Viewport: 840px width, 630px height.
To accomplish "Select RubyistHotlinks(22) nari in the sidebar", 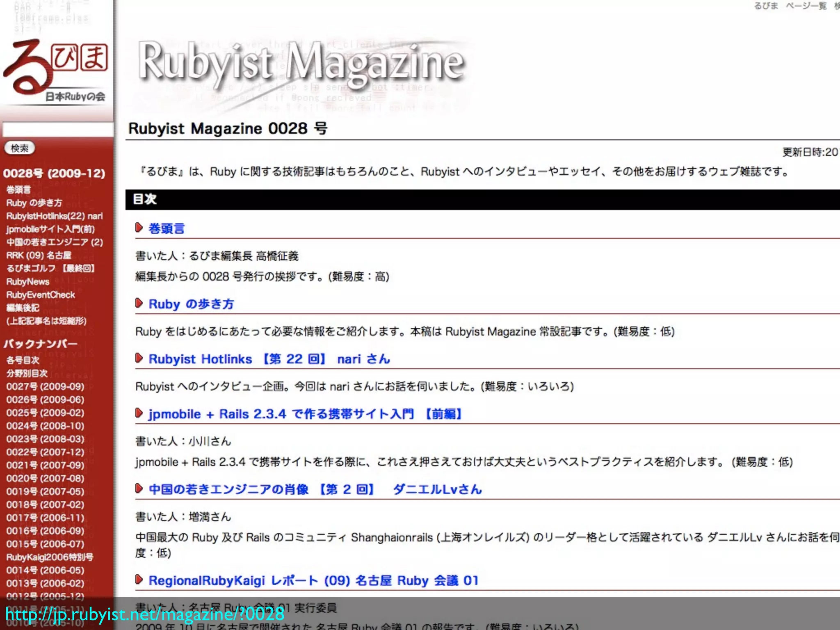I will coord(55,216).
